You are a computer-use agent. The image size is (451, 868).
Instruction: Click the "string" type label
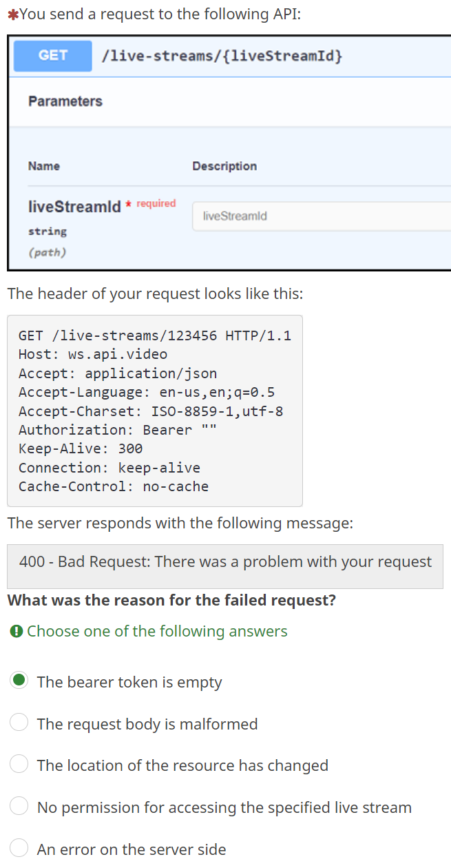coord(48,231)
